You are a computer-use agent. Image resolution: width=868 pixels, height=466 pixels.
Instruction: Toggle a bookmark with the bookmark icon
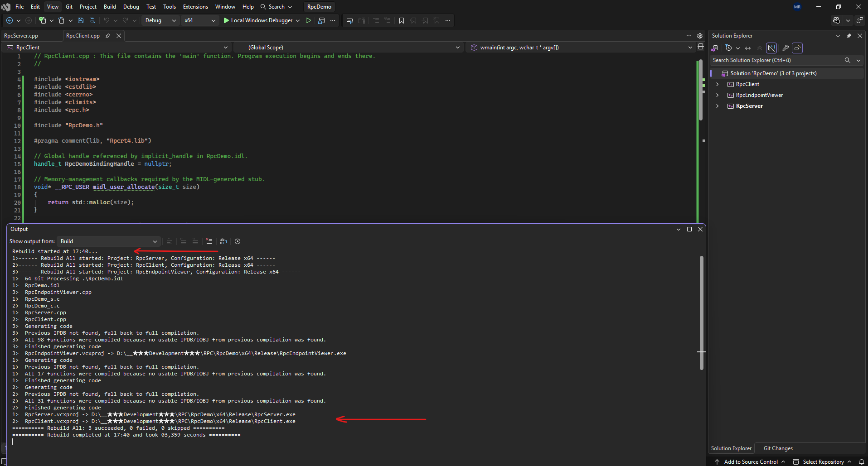pyautogui.click(x=402, y=20)
